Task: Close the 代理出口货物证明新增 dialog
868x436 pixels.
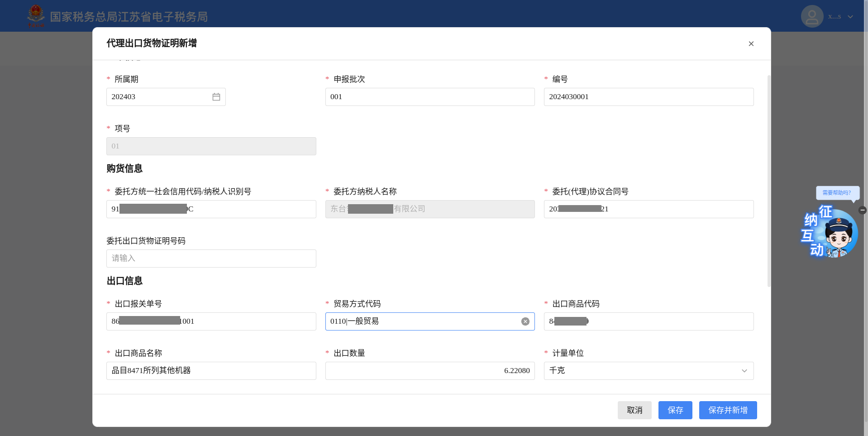Action: [751, 44]
